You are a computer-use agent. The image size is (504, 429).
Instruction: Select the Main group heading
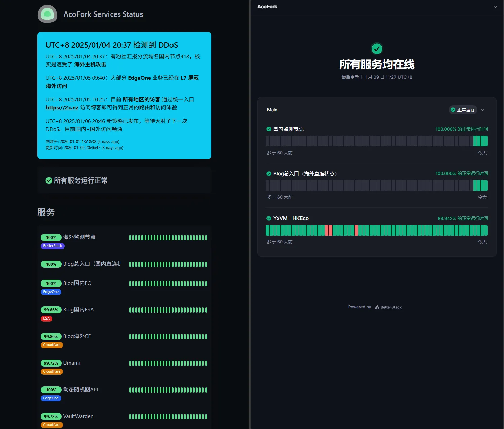coord(272,110)
